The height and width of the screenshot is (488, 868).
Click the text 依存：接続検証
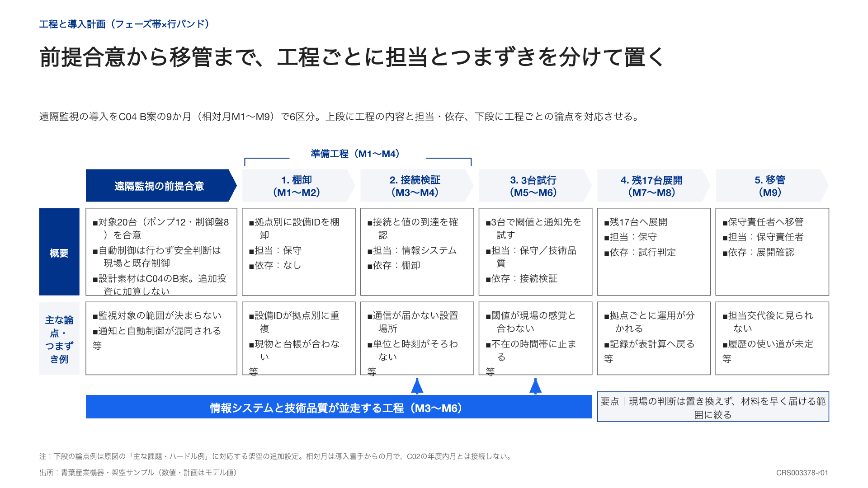(x=522, y=278)
